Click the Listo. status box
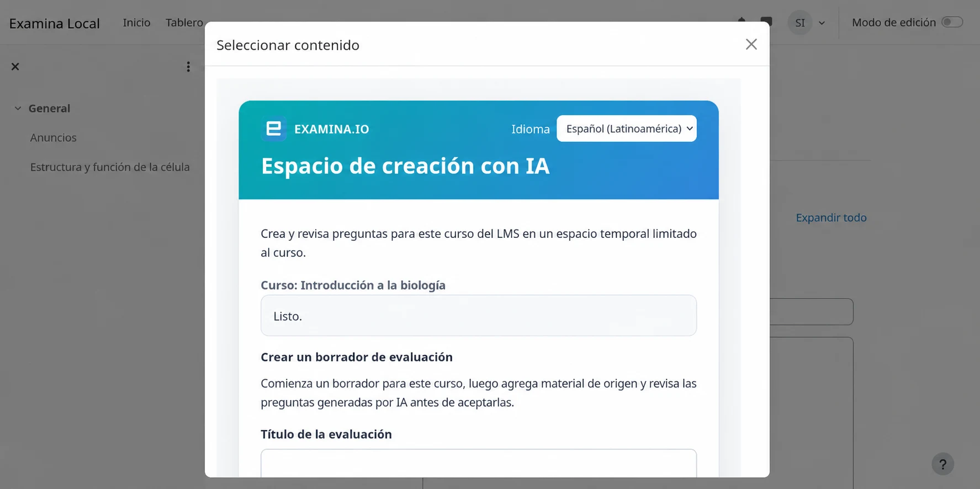The image size is (980, 489). click(479, 316)
